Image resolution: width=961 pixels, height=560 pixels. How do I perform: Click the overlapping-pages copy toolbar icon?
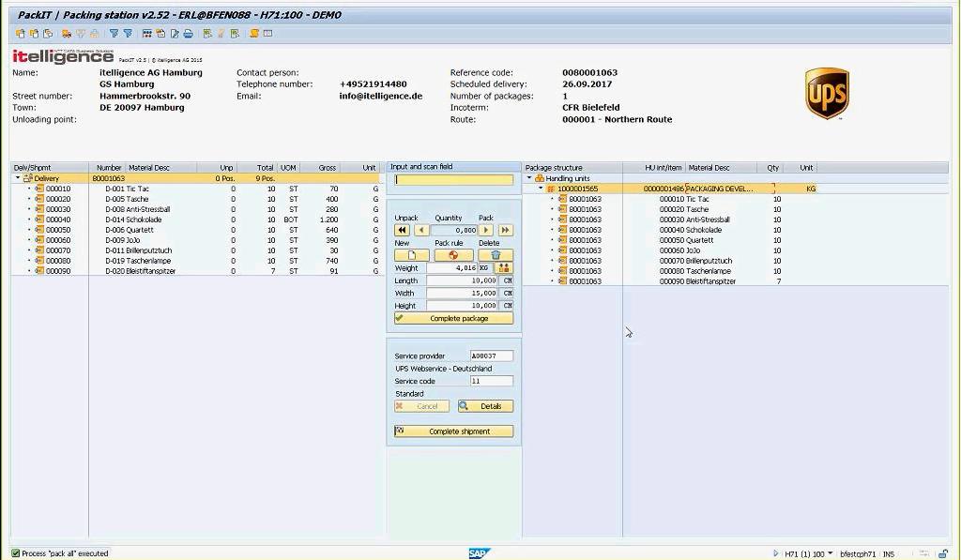[48, 34]
